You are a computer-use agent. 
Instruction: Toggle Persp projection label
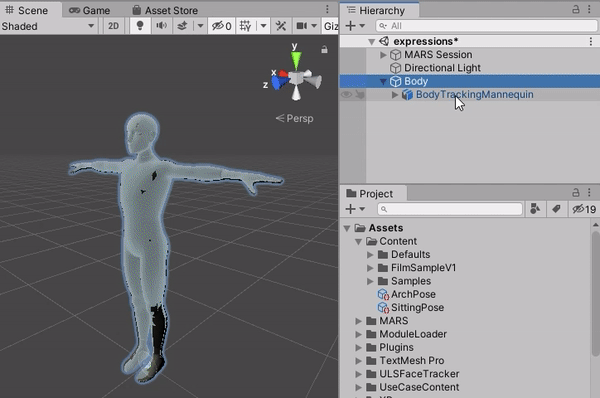pos(295,118)
